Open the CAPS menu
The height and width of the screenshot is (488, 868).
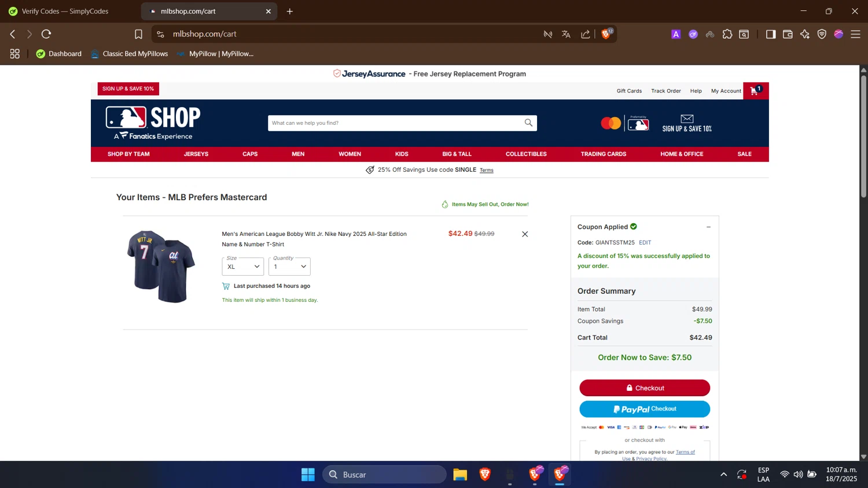point(250,154)
